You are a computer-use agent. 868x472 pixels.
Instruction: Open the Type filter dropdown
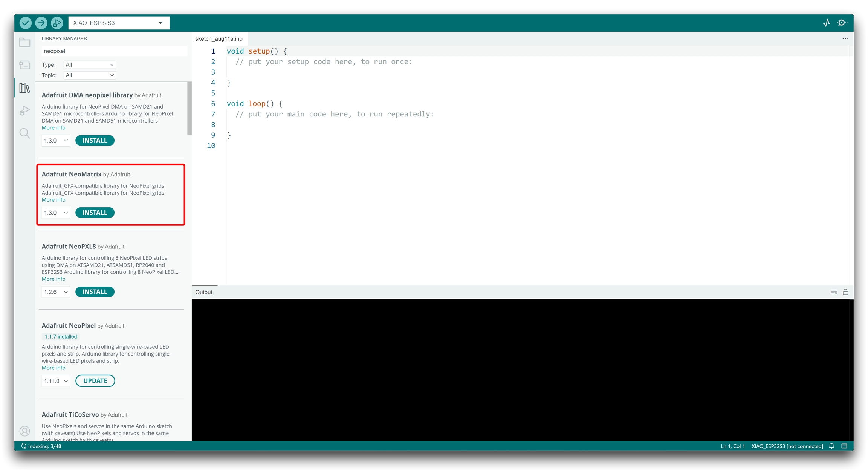pos(90,65)
